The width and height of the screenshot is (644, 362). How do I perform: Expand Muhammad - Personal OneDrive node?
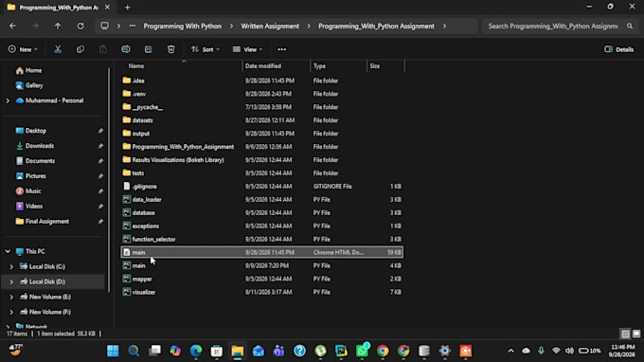(x=8, y=100)
